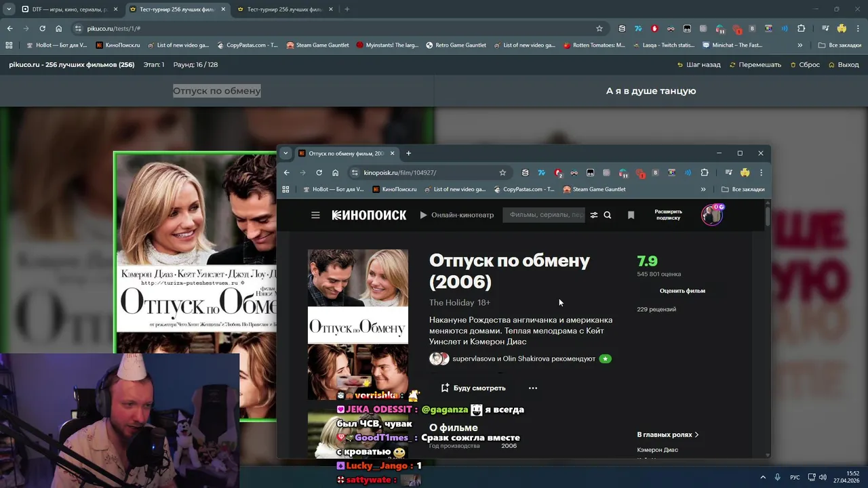The width and height of the screenshot is (868, 488).
Task: Open apps grid in pikuco bookmarks bar
Action: (9, 45)
